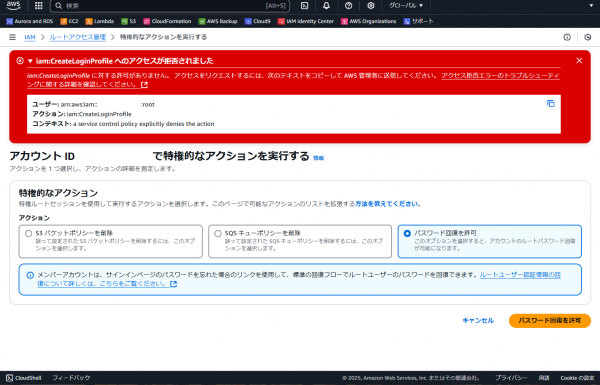600x385 pixels.
Task: Open Cookie の設定 footer link
Action: (x=577, y=378)
